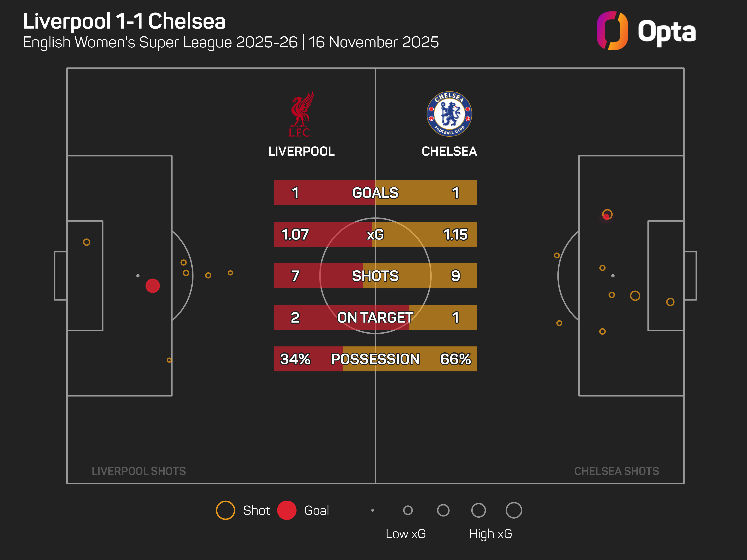Click the "CHELSEA SHOTS" pitch label
The width and height of the screenshot is (747, 560).
click(616, 471)
